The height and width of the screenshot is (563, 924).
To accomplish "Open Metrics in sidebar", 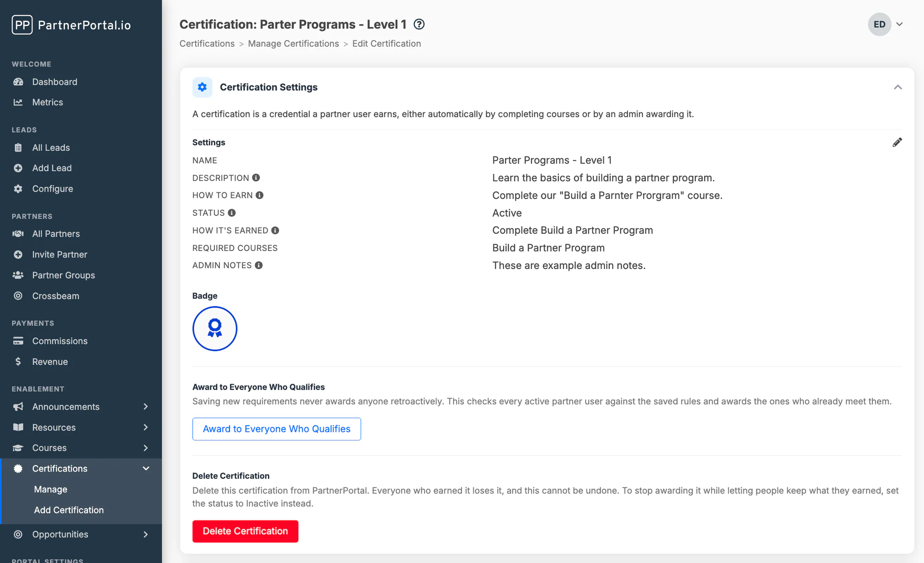I will coord(48,102).
